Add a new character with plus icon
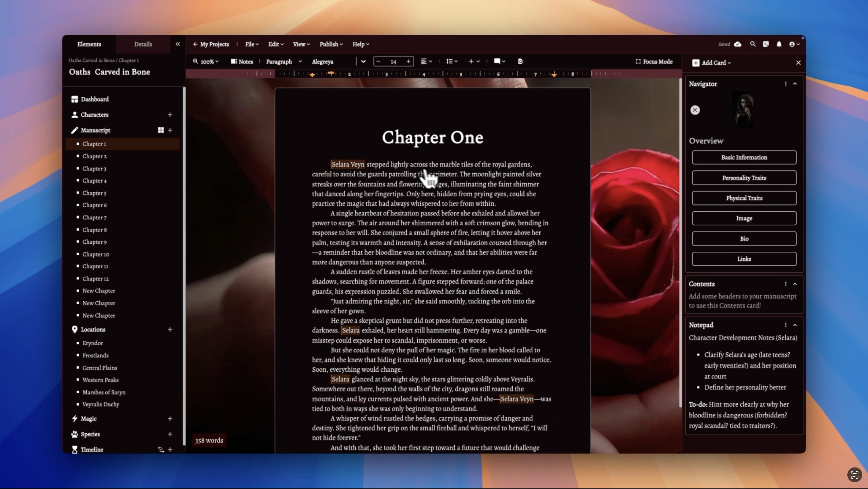Image resolution: width=868 pixels, height=489 pixels. 170,115
